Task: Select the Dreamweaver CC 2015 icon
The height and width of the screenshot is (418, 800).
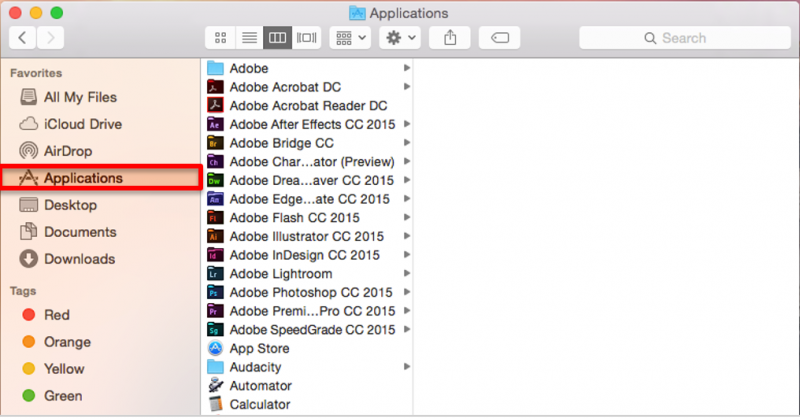Action: [x=215, y=180]
